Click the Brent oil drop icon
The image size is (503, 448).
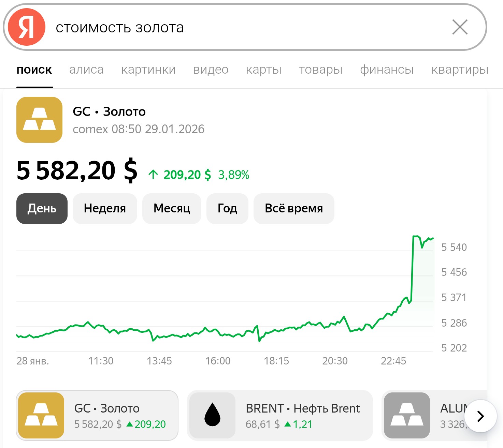[x=212, y=415]
